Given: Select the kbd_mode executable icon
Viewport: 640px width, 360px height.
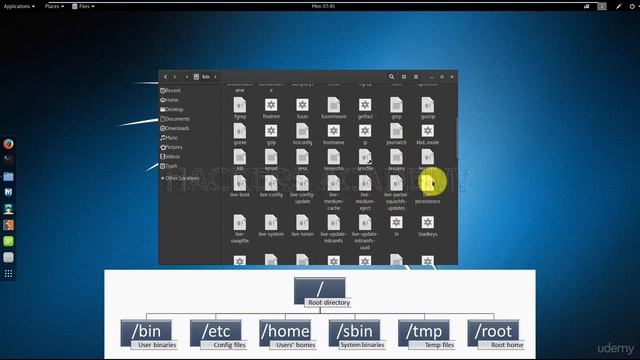Looking at the screenshot, I should 428,131.
